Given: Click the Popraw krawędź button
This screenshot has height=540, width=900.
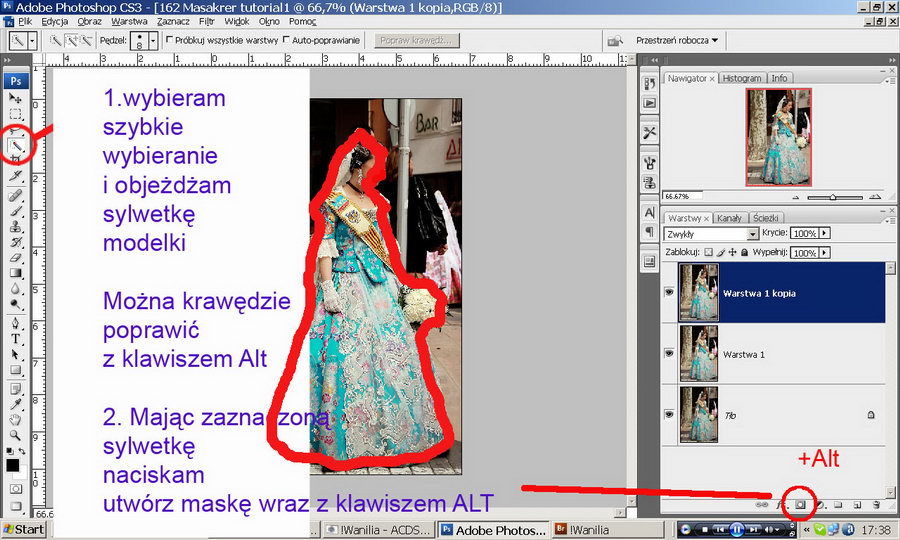Looking at the screenshot, I should (418, 41).
